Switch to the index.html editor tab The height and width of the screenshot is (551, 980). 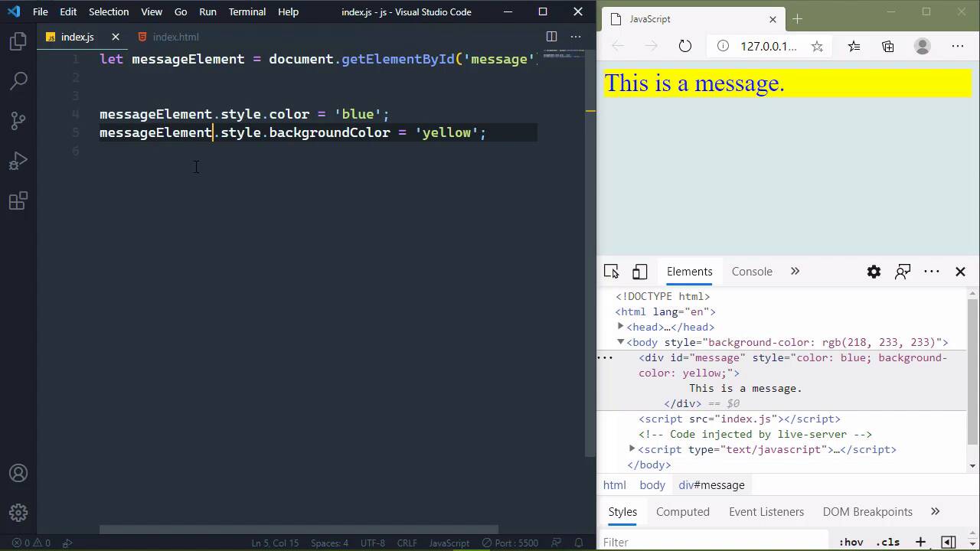pyautogui.click(x=175, y=37)
